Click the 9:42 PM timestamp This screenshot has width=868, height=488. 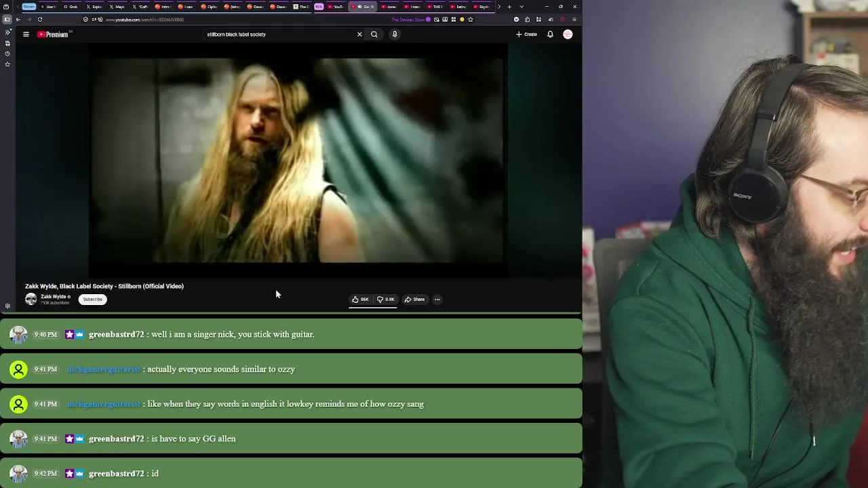tap(45, 474)
